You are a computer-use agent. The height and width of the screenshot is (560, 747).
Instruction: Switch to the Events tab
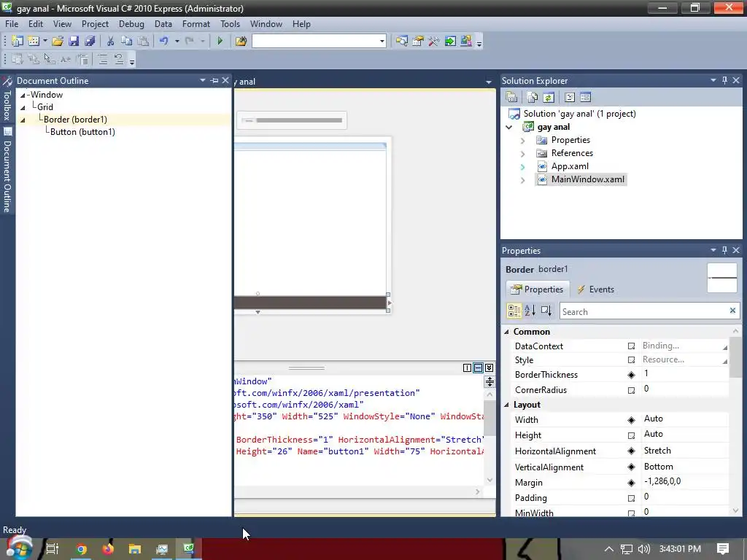595,289
